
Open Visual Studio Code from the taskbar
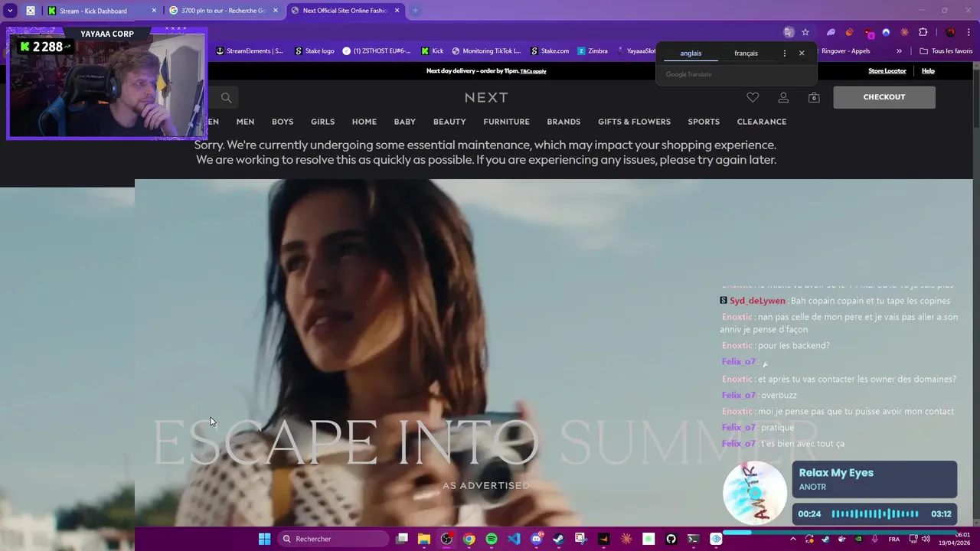[514, 539]
